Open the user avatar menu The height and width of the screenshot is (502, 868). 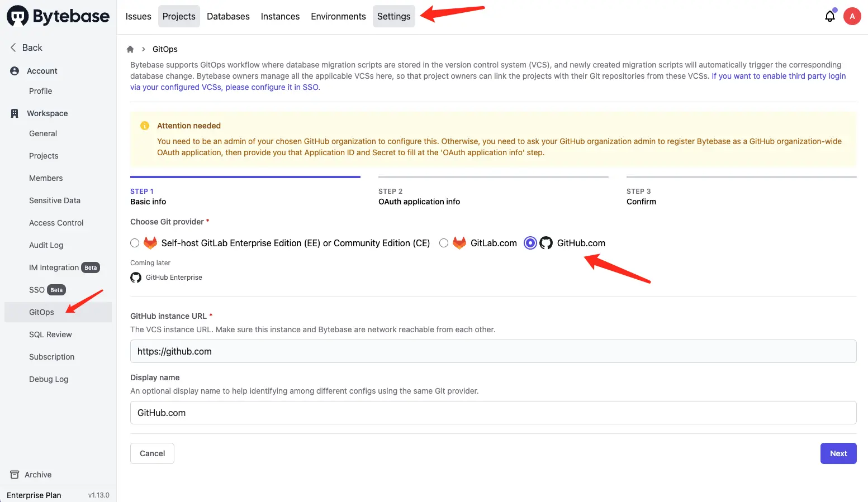pyautogui.click(x=852, y=16)
